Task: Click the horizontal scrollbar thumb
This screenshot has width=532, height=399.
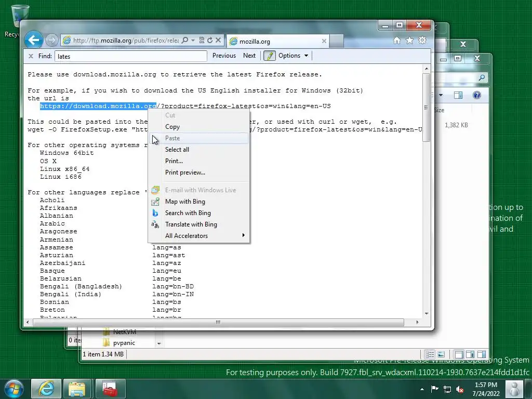Action: coord(218,322)
